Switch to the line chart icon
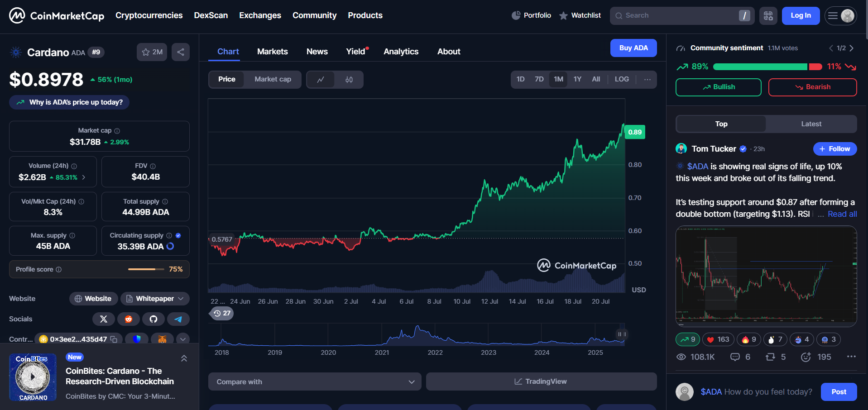The width and height of the screenshot is (868, 410). [321, 80]
